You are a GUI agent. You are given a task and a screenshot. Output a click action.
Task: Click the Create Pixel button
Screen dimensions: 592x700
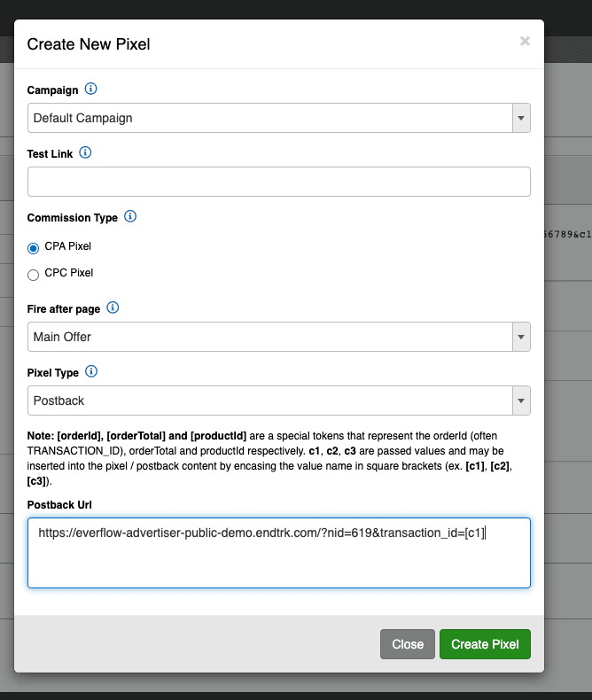(485, 644)
